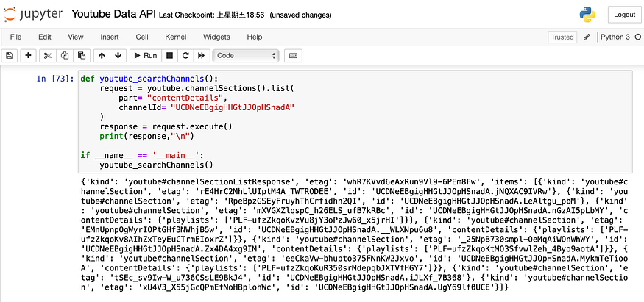This screenshot has width=644, height=302.
Task: Restart kernel and run all fast-forward icon
Action: tap(201, 56)
